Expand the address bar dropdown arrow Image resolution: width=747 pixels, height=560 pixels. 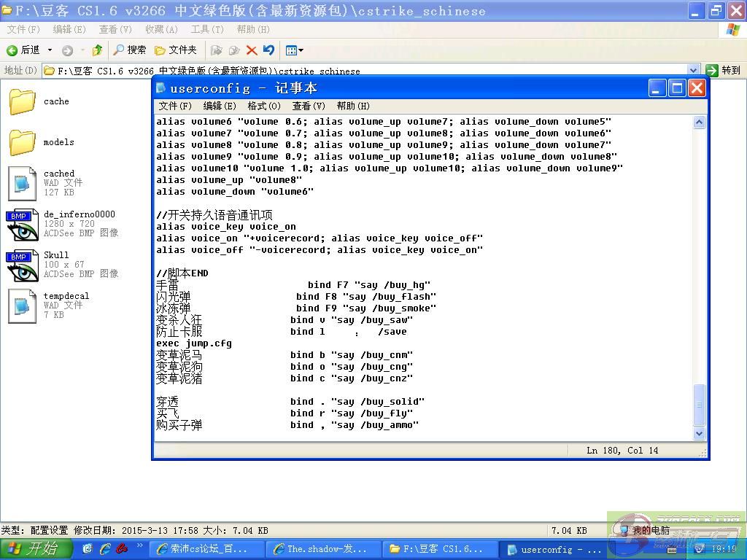tap(694, 71)
